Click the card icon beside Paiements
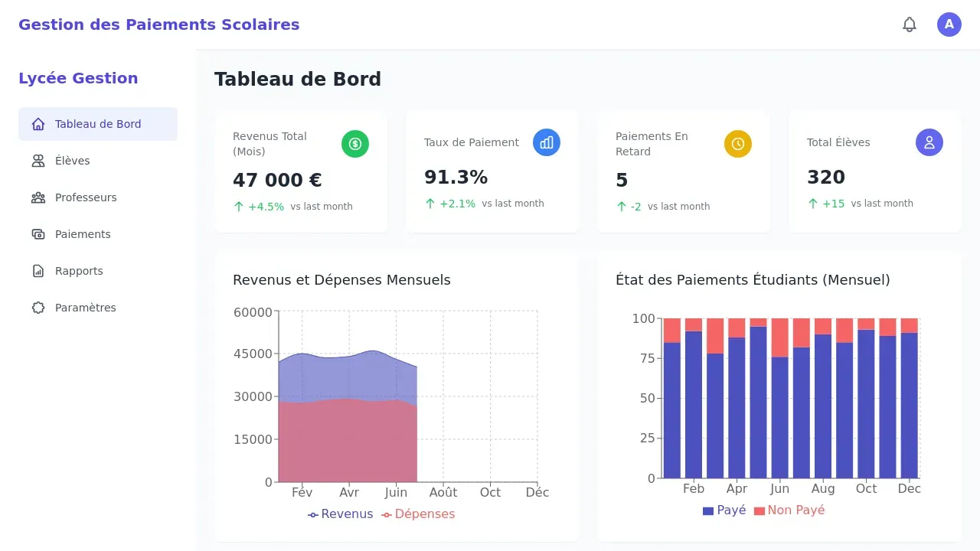The image size is (980, 551). (x=38, y=234)
